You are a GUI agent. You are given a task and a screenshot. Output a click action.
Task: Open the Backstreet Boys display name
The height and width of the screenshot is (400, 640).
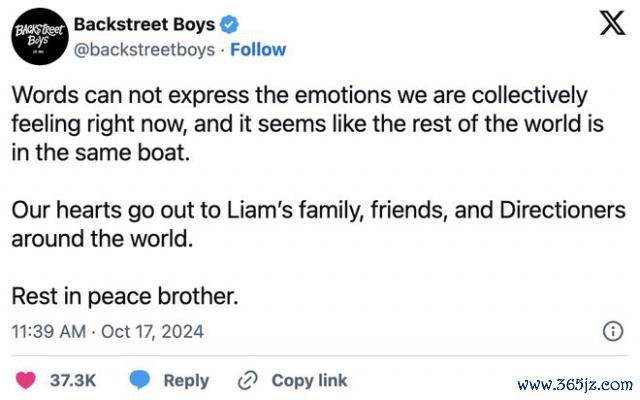tap(144, 24)
